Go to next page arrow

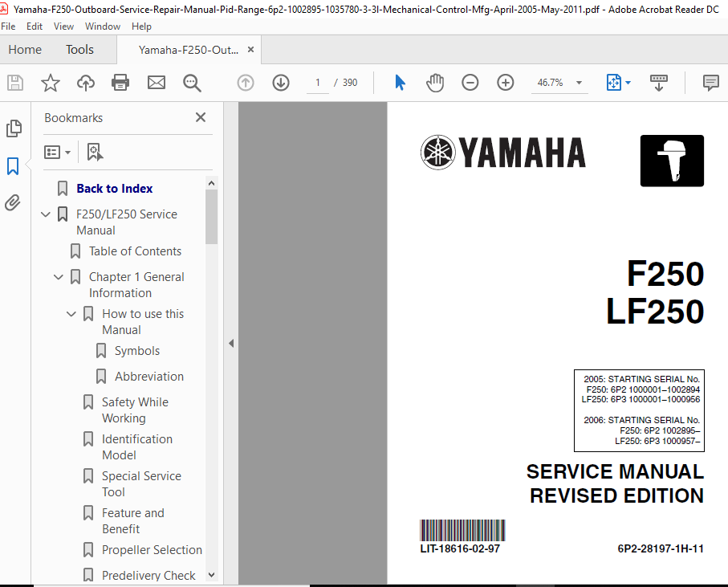tap(281, 84)
